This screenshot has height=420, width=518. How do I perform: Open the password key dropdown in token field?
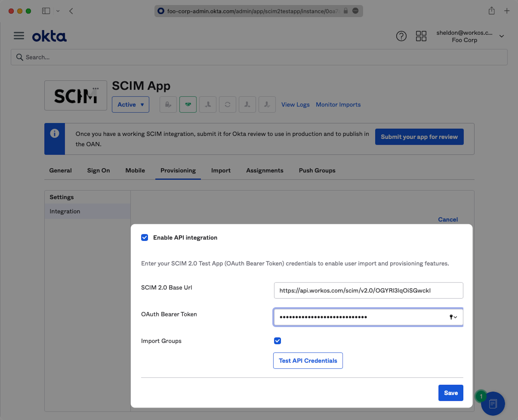tap(453, 317)
